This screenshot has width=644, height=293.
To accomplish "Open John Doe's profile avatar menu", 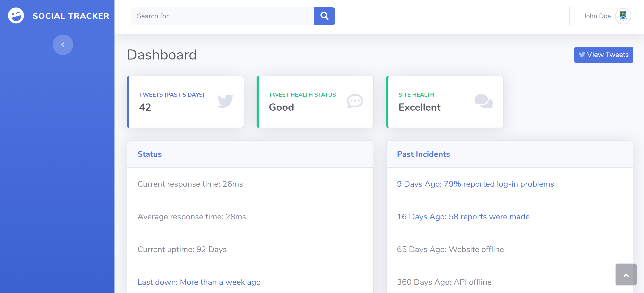I will pyautogui.click(x=623, y=16).
